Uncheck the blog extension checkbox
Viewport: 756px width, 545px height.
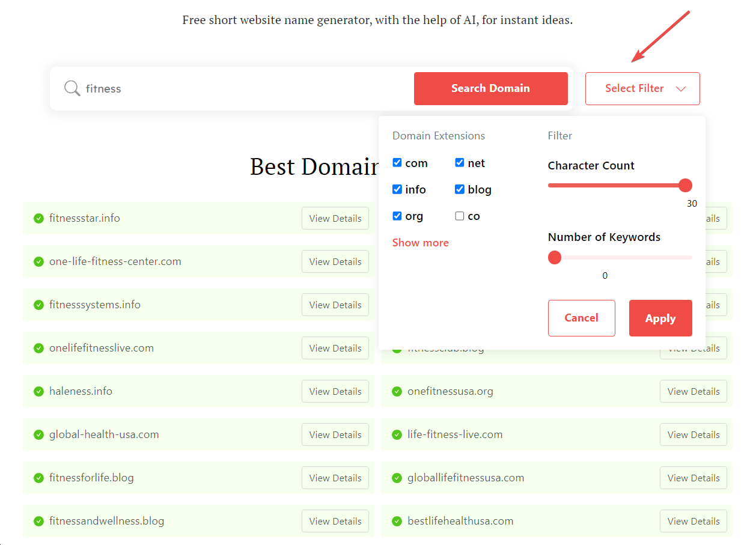pos(460,189)
